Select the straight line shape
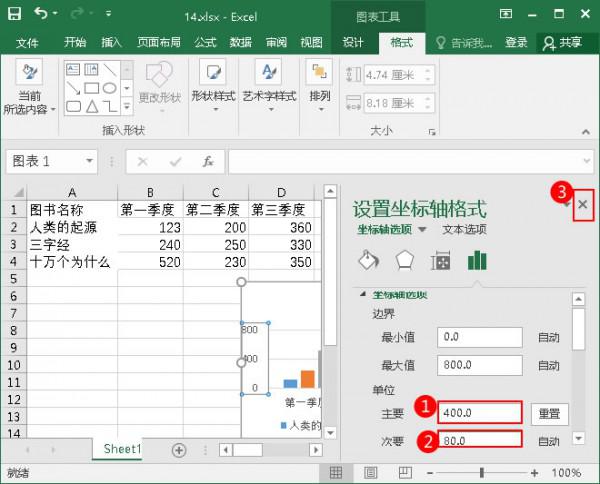600x484 pixels. [x=110, y=70]
